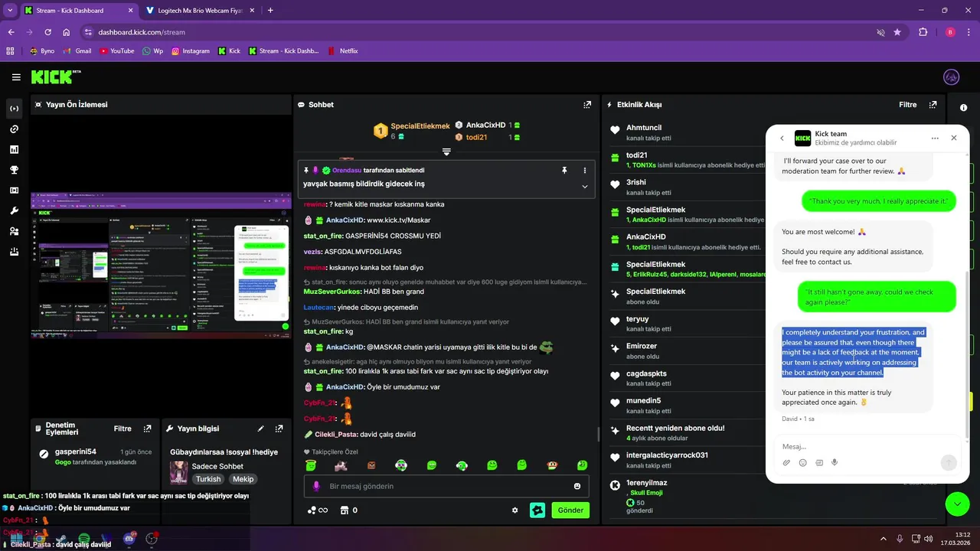This screenshot has width=980, height=551.
Task: Close the Kick team support widget
Action: click(x=954, y=139)
